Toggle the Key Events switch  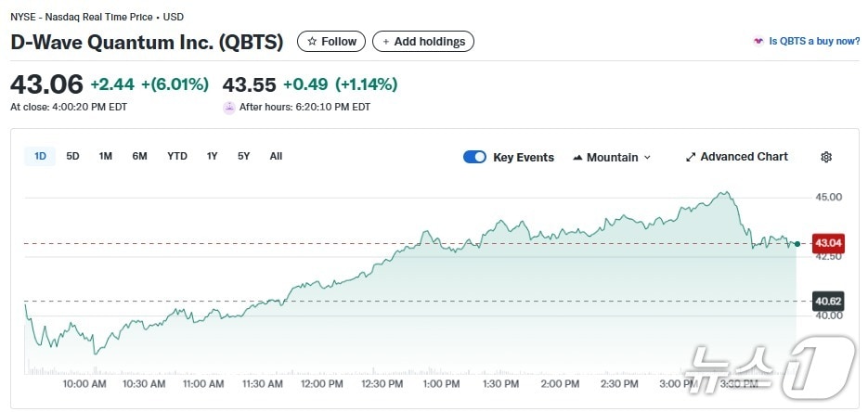pos(474,157)
